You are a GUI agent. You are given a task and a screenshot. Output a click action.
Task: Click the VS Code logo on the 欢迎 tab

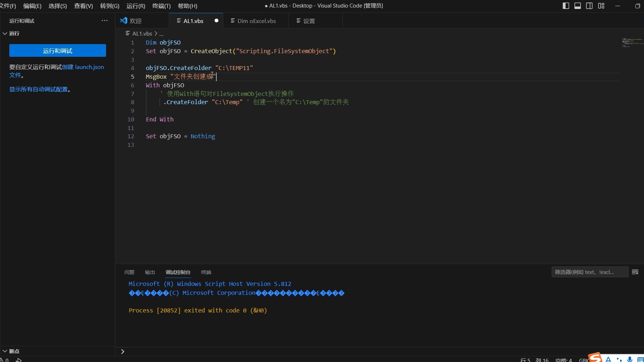coord(124,20)
